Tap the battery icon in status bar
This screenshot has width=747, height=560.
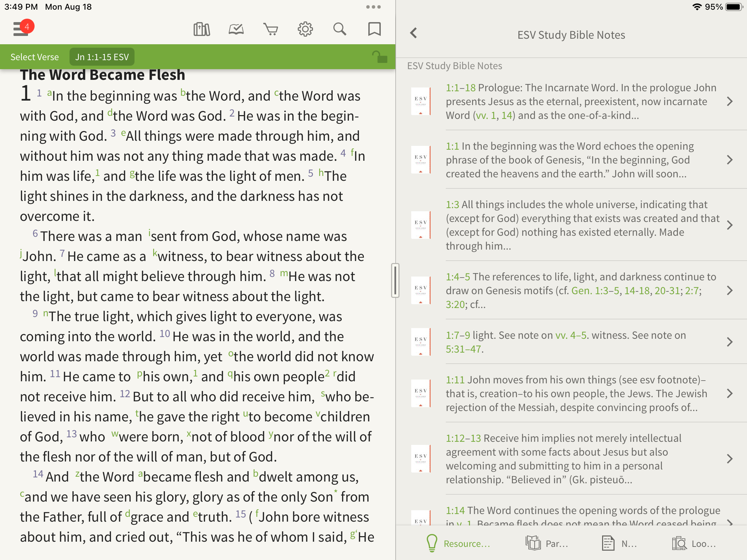(734, 7)
